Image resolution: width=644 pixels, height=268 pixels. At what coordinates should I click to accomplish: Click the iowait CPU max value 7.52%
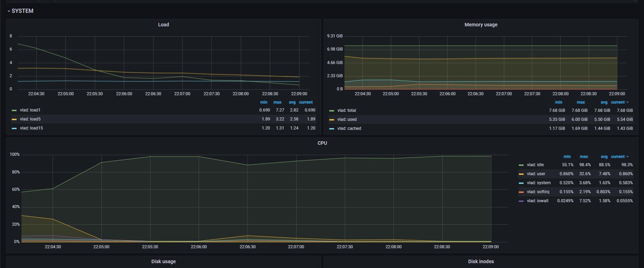[585, 201]
